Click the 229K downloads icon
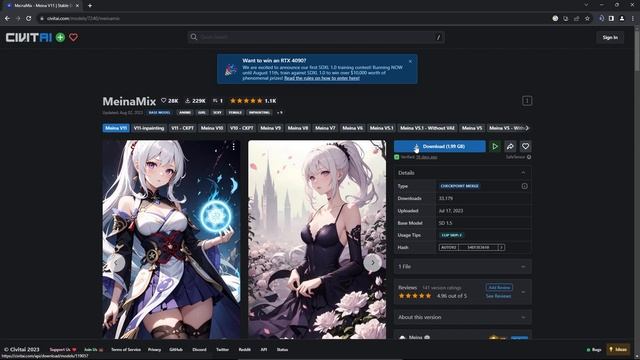This screenshot has width=640, height=360. (188, 100)
